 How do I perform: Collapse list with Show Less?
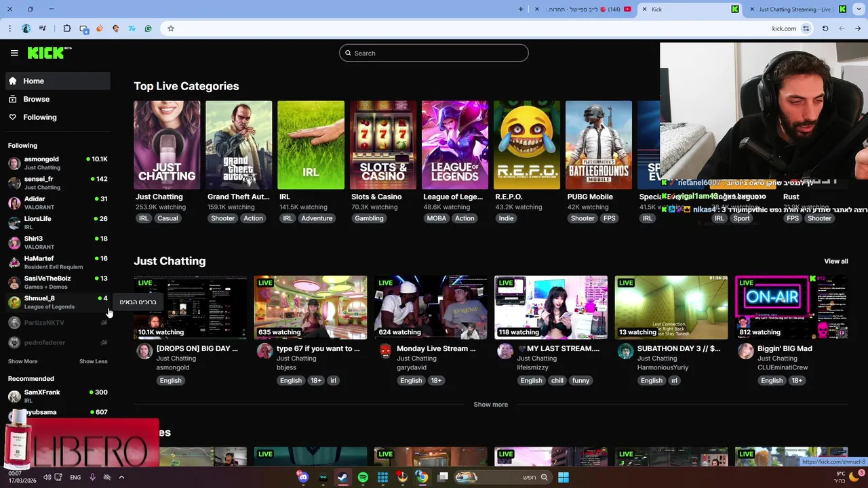click(x=93, y=361)
